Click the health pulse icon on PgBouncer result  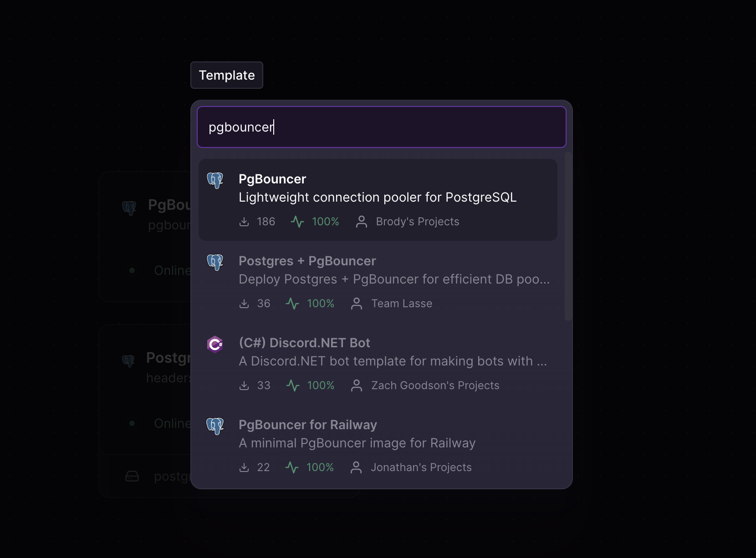[297, 222]
